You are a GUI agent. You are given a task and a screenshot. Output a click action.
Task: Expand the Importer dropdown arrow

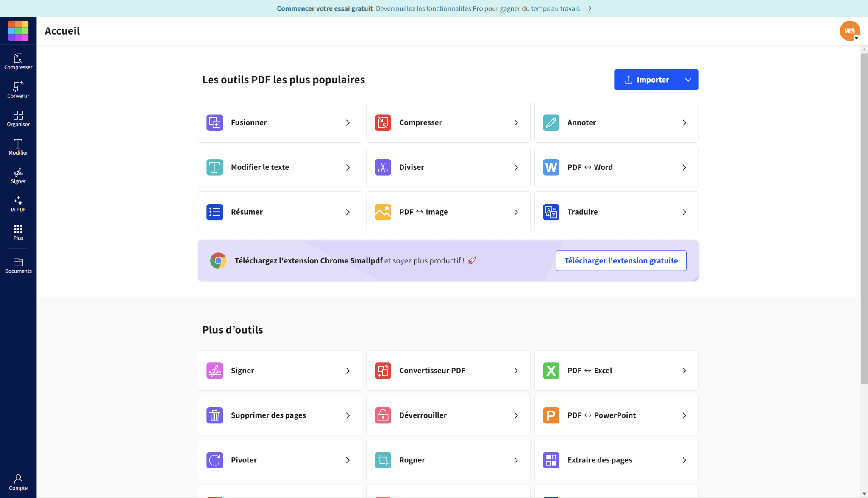tap(688, 80)
